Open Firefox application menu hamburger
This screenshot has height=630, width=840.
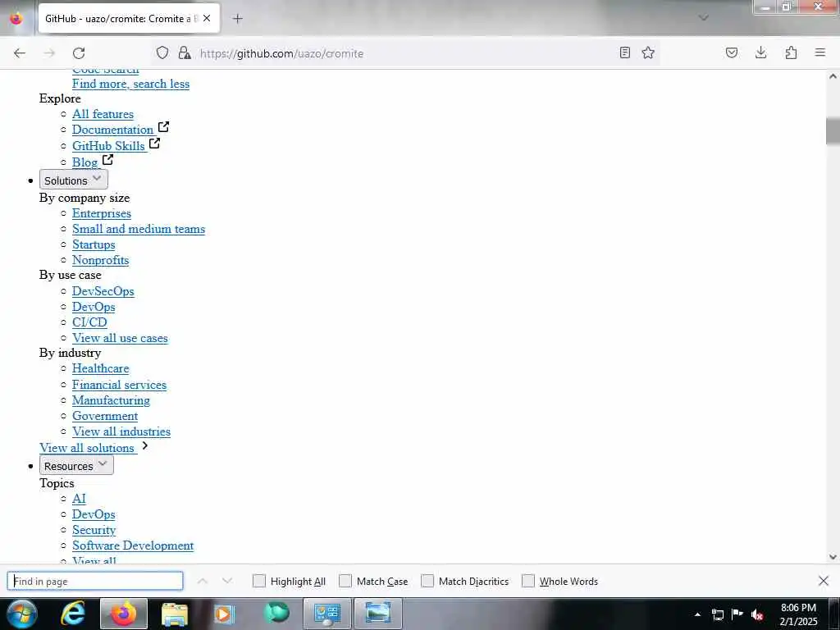point(820,52)
